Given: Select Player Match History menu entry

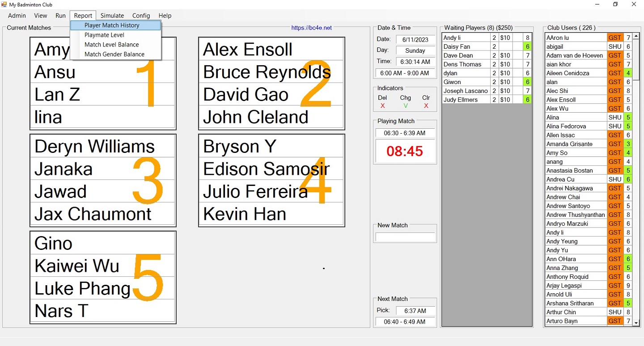Looking at the screenshot, I should (112, 25).
